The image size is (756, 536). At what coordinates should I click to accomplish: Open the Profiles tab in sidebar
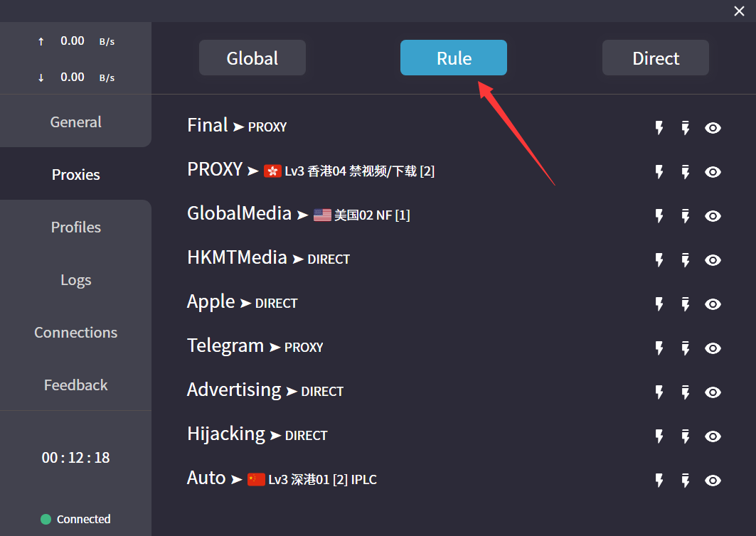[75, 227]
